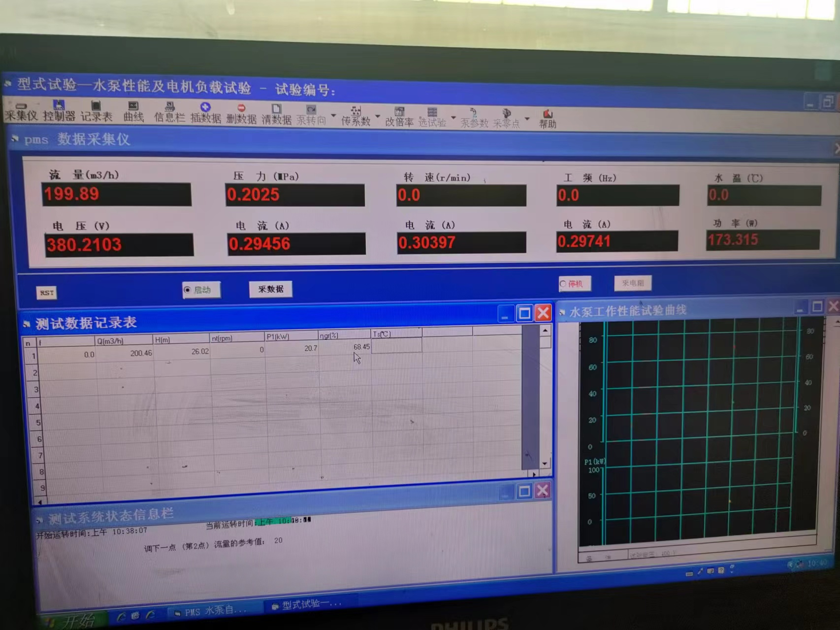This screenshot has width=840, height=630.
Task: Click cell 200.46 in row 1
Action: pos(125,353)
